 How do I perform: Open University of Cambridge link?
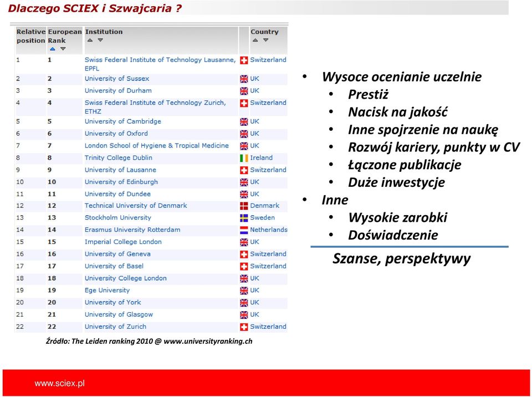(123, 121)
